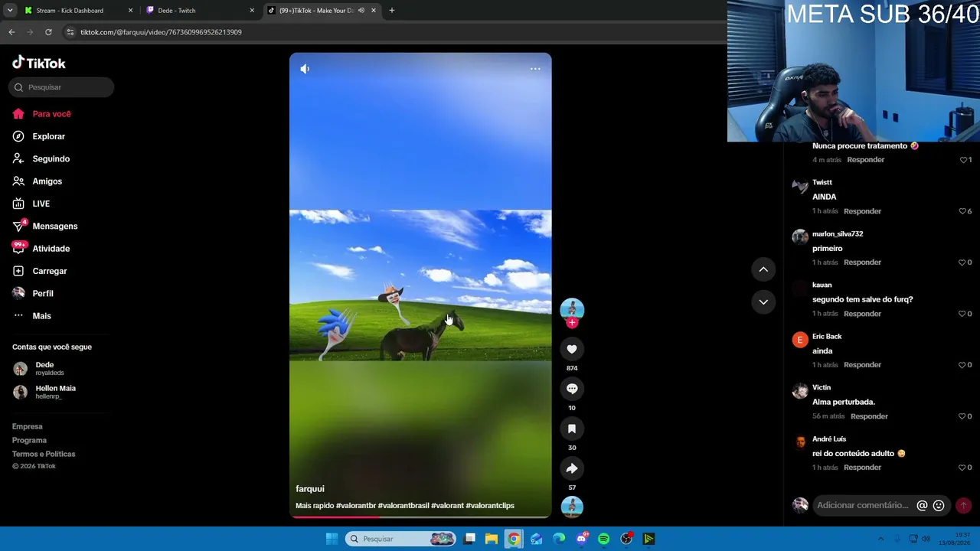Viewport: 980px width, 551px height.
Task: Like the 'Nunca procure tratamento' comment
Action: [x=963, y=160]
